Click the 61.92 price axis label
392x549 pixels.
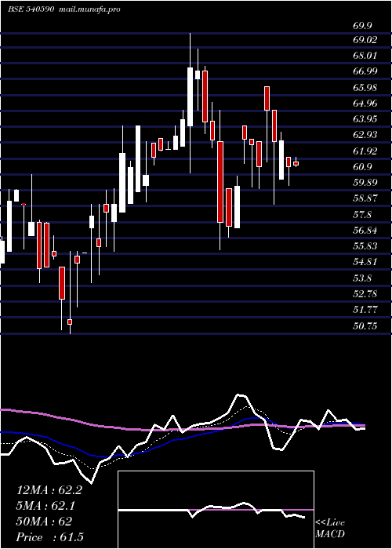(x=365, y=151)
